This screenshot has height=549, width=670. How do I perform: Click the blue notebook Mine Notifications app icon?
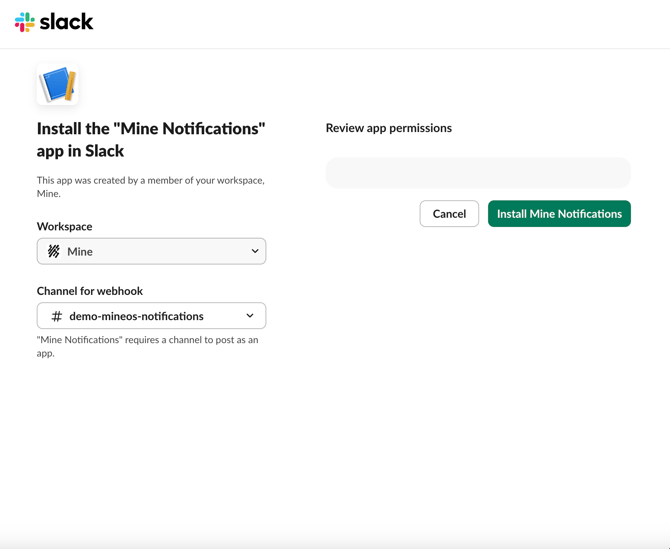[x=57, y=85]
